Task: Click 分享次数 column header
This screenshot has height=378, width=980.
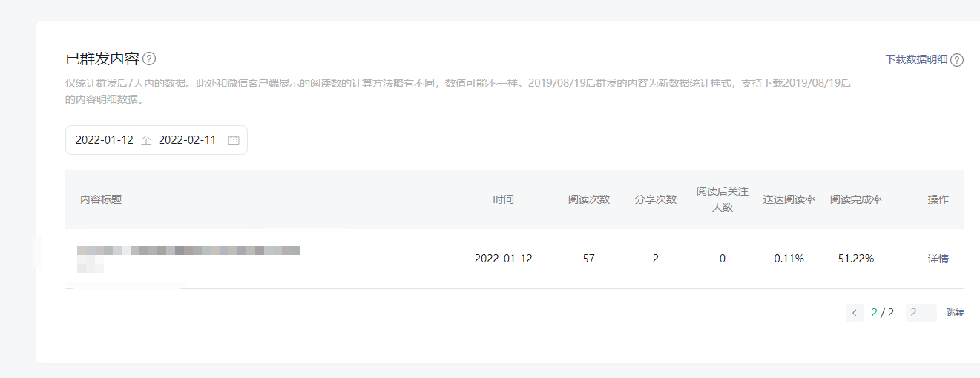Action: (656, 199)
